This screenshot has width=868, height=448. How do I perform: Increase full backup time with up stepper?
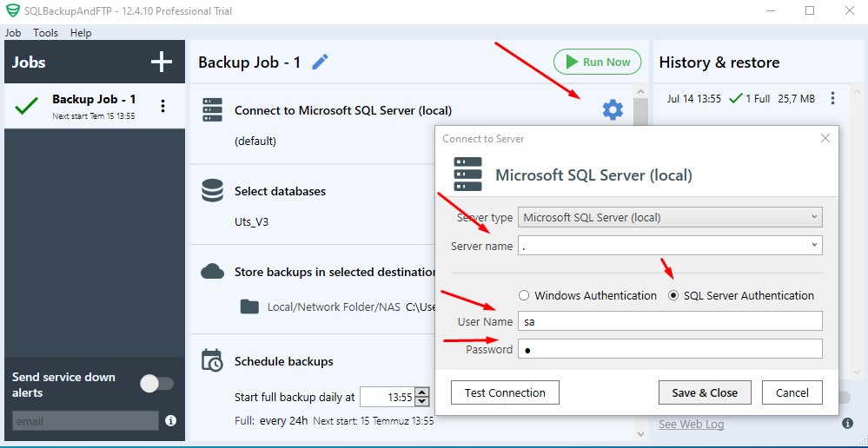[421, 392]
